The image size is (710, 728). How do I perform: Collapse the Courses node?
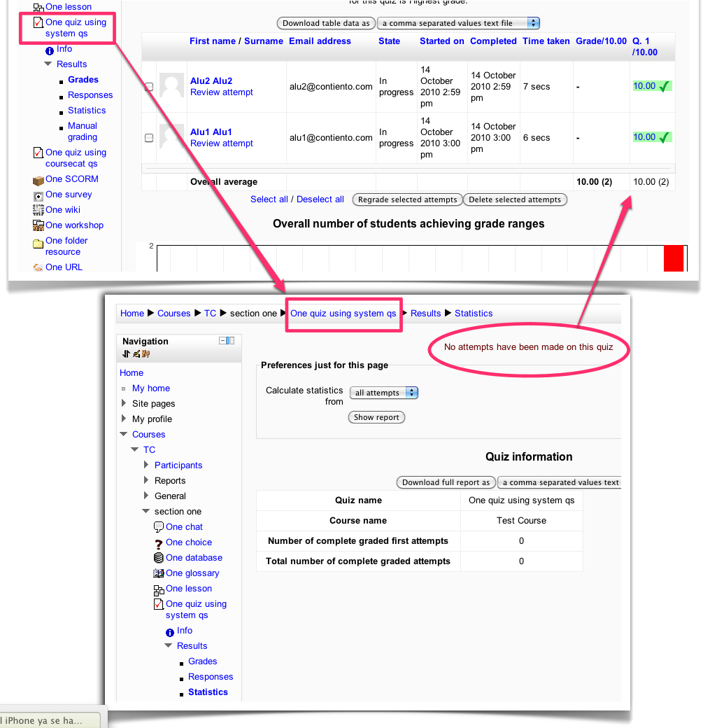pos(123,434)
